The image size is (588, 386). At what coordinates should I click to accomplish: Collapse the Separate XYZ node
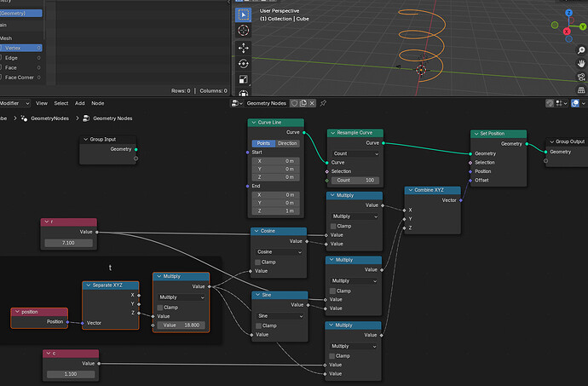click(x=88, y=285)
